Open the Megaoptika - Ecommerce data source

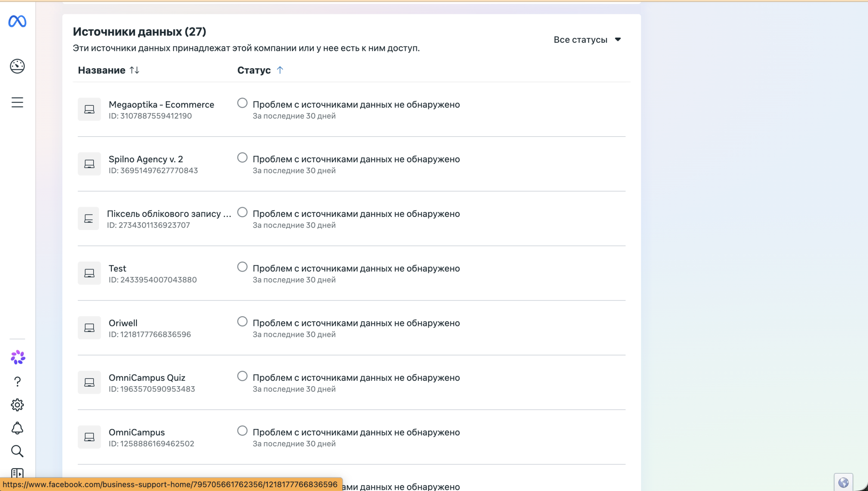[161, 104]
